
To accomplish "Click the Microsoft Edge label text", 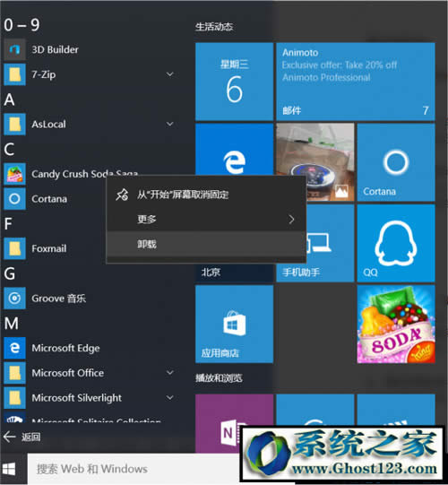I will point(65,348).
